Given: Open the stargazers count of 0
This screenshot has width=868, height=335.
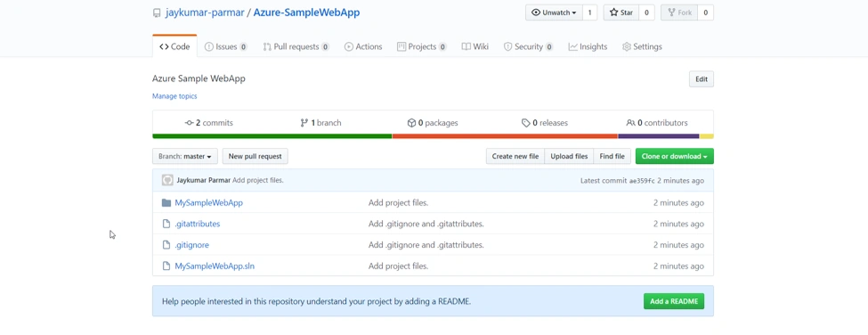Looking at the screenshot, I should 646,12.
